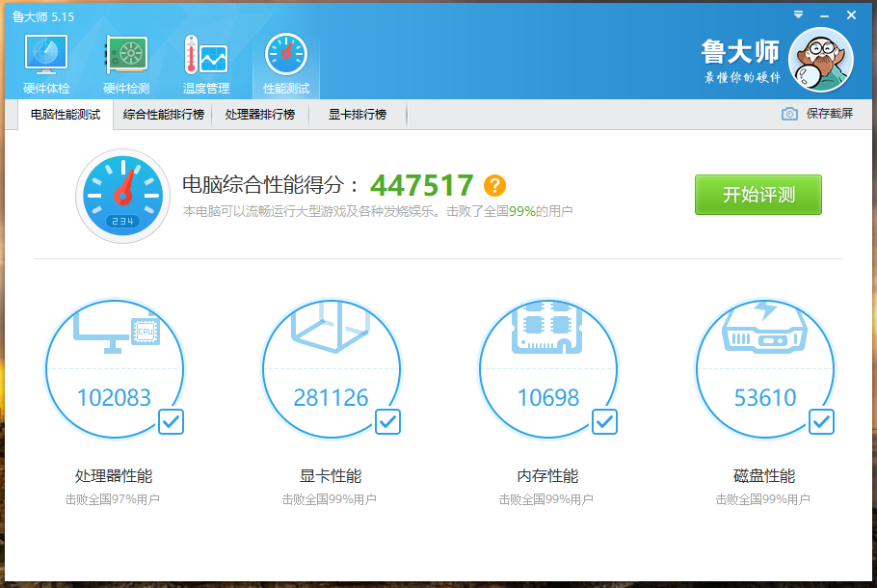This screenshot has width=877, height=588.
Task: Uncheck the 显卡性能 test checkbox
Action: [387, 421]
